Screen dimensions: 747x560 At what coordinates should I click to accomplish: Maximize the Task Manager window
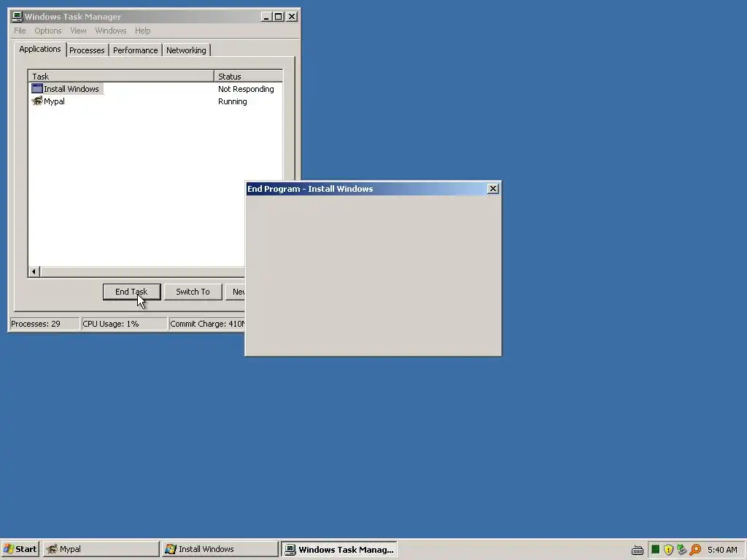coord(278,17)
